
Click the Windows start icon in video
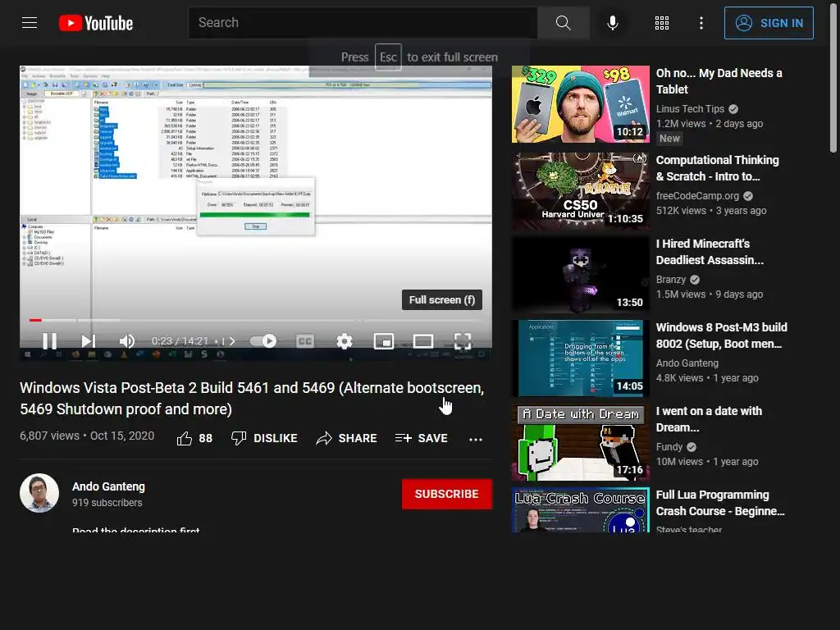pyautogui.click(x=27, y=354)
